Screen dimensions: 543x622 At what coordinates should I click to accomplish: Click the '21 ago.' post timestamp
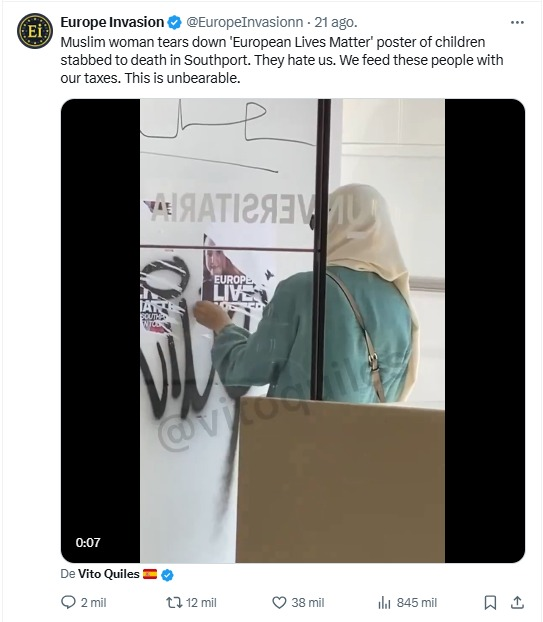click(336, 22)
